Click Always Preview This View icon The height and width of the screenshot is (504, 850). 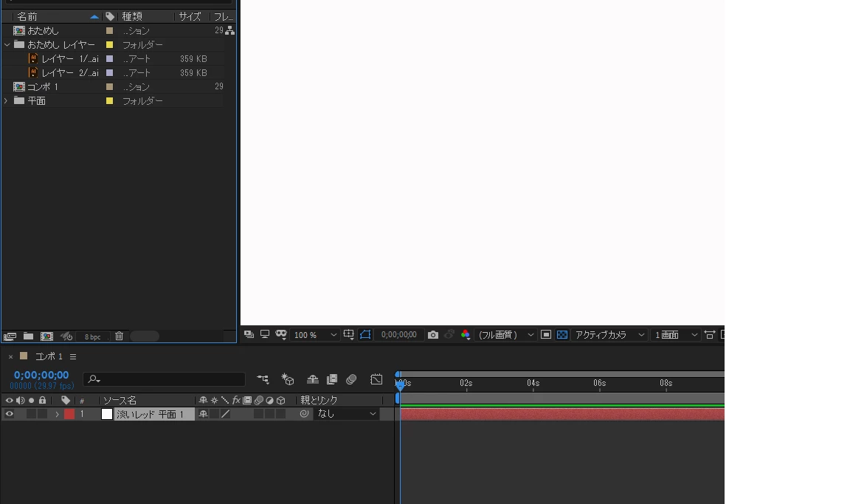[x=249, y=334]
